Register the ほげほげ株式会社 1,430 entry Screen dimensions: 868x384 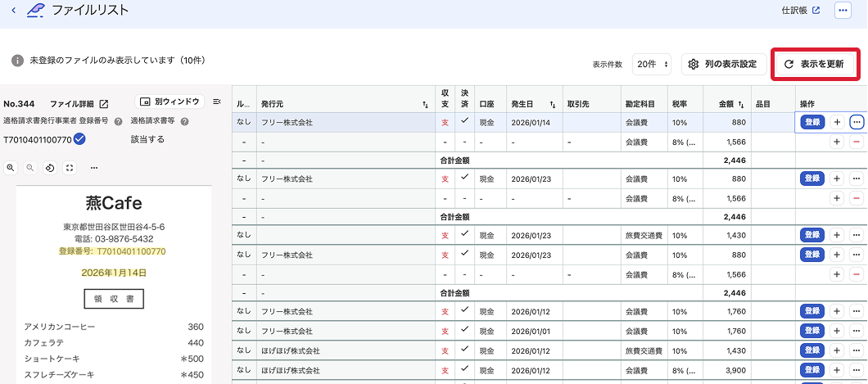(x=812, y=350)
